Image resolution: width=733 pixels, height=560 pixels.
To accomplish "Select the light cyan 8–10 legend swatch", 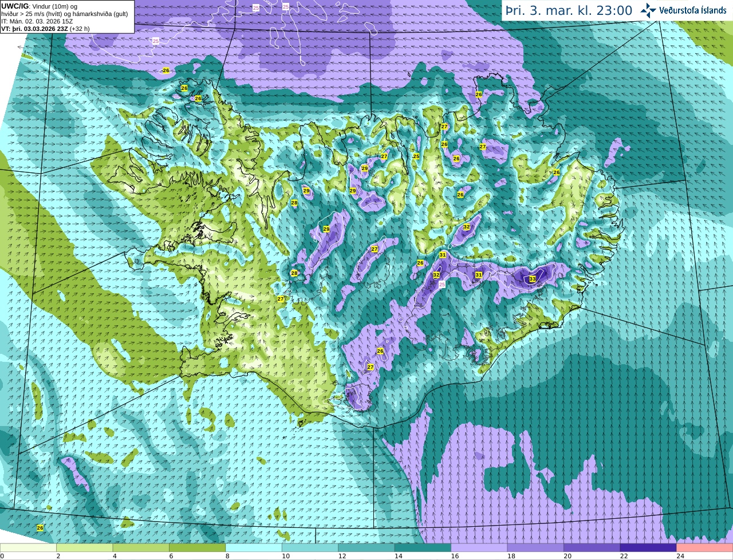I will pos(254,547).
